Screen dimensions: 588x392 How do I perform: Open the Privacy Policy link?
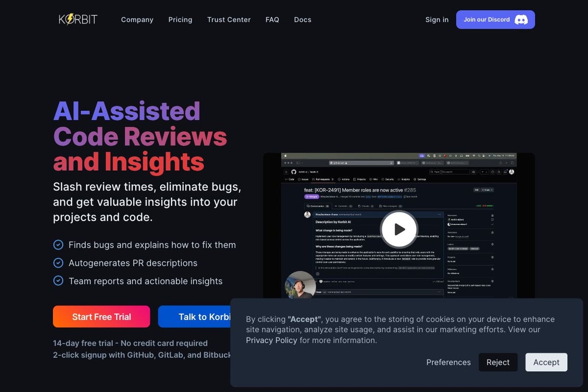tap(272, 340)
